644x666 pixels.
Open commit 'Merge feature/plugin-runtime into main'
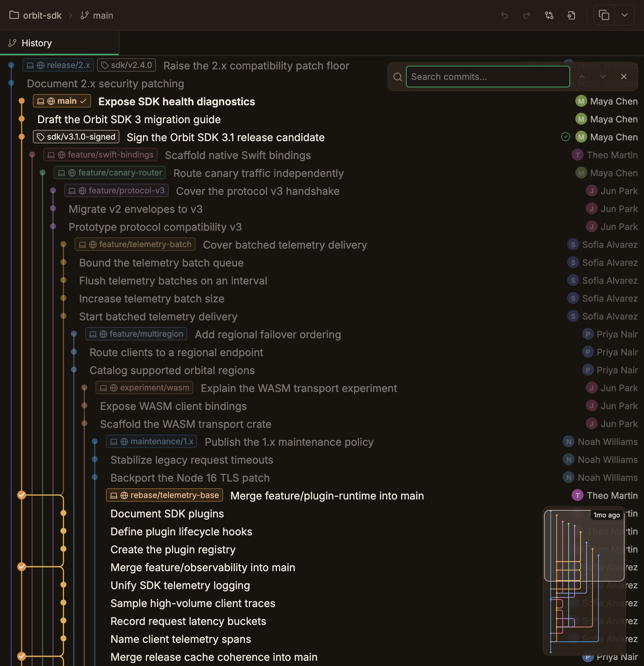click(x=327, y=496)
